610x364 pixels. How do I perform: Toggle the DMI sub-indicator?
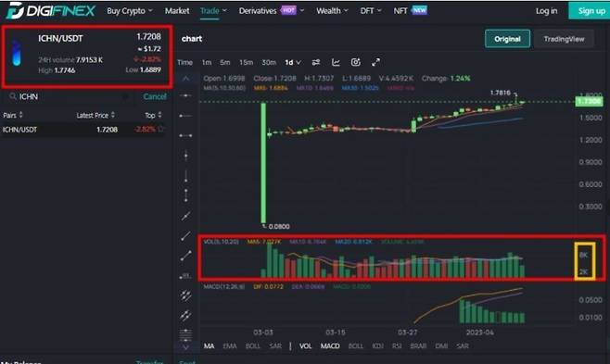coord(441,345)
